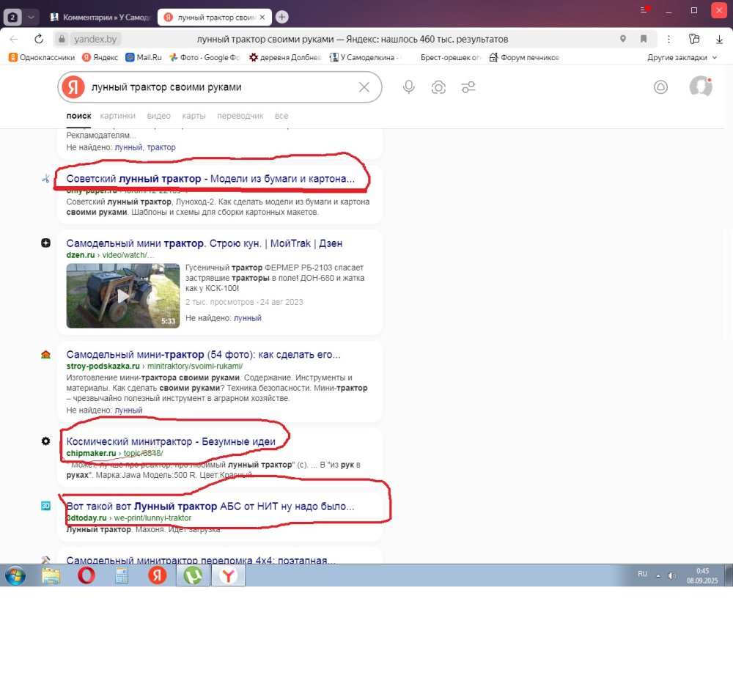The width and height of the screenshot is (733, 700).
Task: Open the Яндекс bookmark
Action: pyautogui.click(x=100, y=57)
